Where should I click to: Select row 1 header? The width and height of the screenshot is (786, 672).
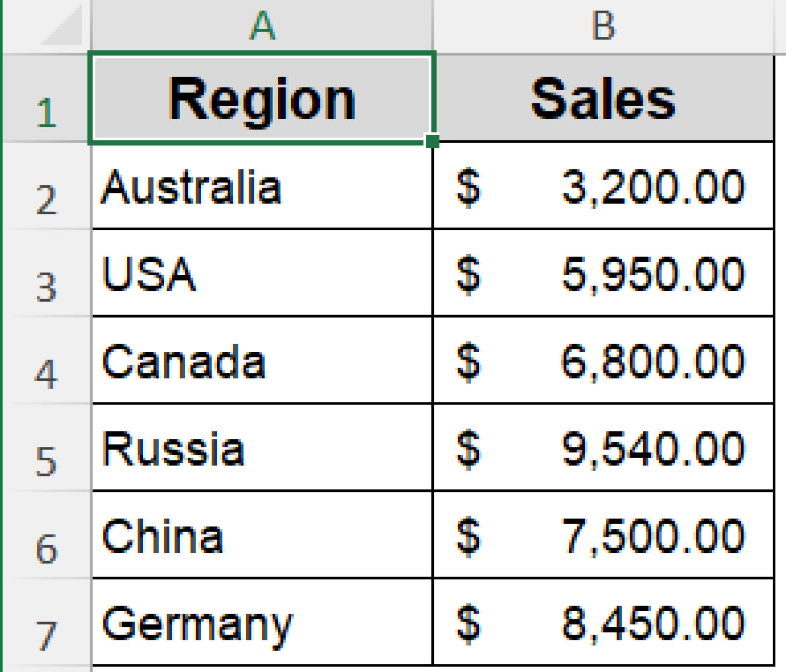tap(46, 97)
